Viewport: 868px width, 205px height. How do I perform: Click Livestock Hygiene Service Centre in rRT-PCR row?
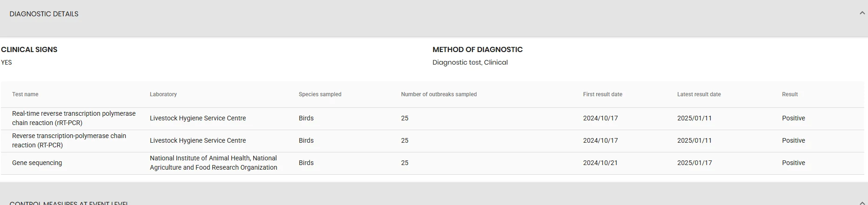point(198,118)
